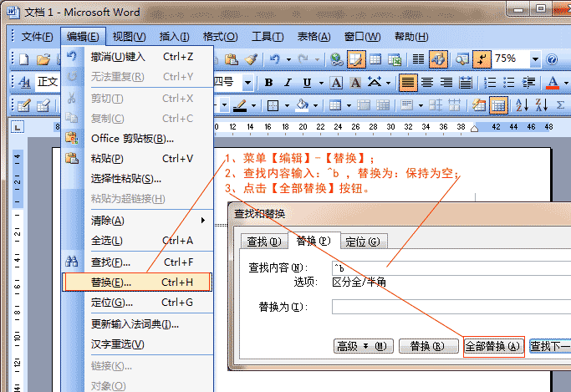This screenshot has height=392, width=571.
Task: Click the blue Help question mark
Action: coord(552,59)
